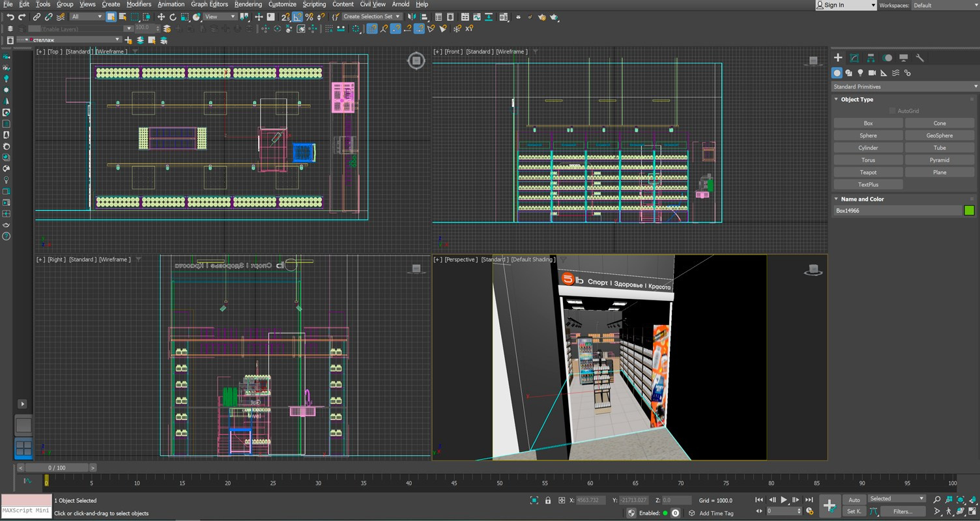The image size is (980, 521).
Task: Enable the AutoGrid checkbox
Action: (x=892, y=111)
